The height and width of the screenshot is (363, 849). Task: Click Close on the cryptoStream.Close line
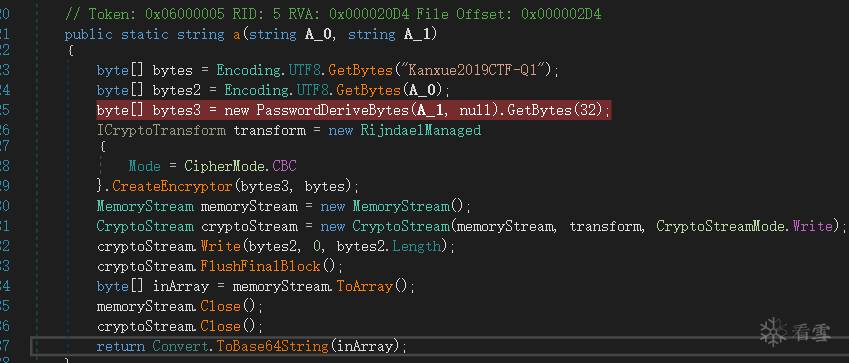coord(220,327)
